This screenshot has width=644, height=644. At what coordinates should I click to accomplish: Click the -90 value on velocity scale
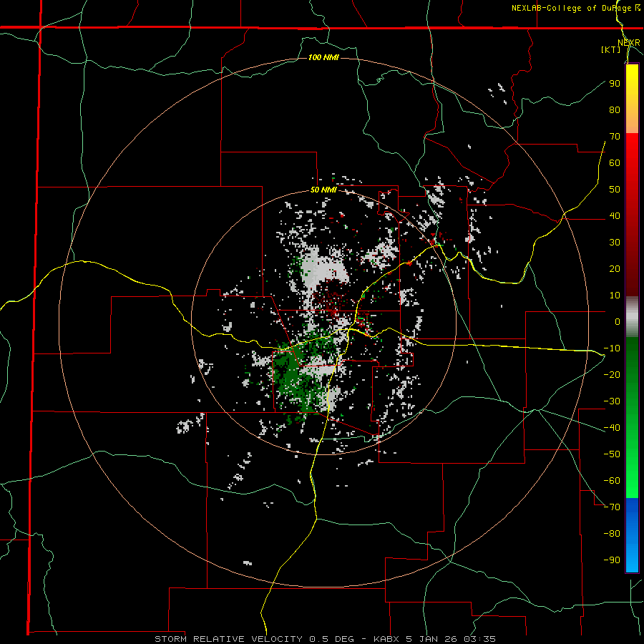point(612,560)
